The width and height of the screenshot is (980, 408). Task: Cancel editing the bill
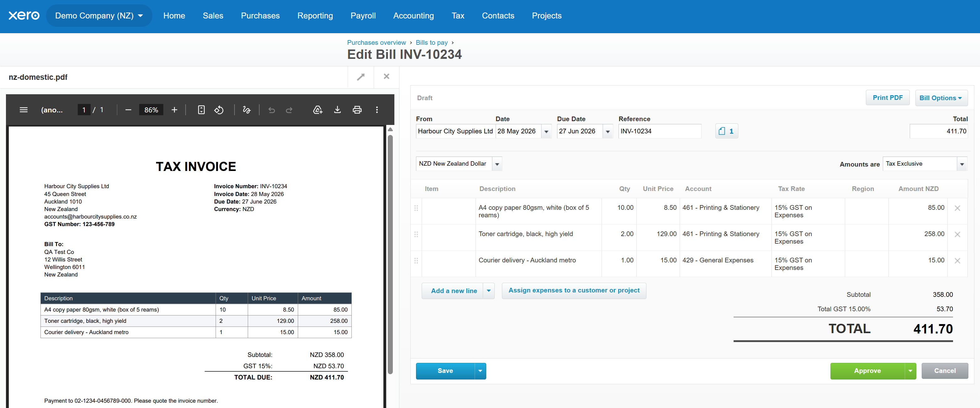(945, 371)
